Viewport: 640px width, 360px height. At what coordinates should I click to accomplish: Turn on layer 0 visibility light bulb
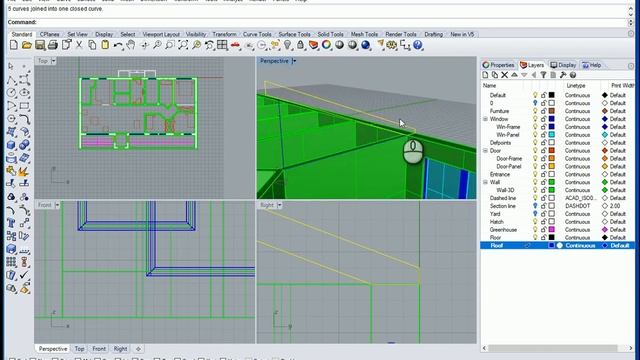point(535,103)
